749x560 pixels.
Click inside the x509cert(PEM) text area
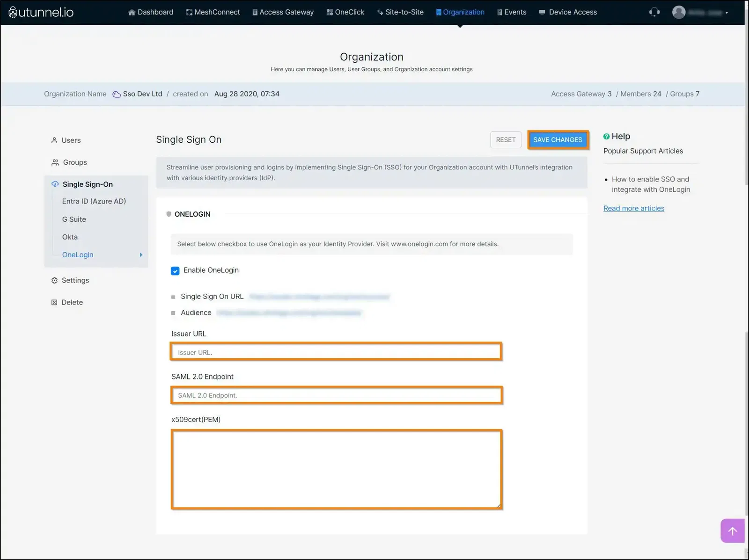click(x=336, y=469)
